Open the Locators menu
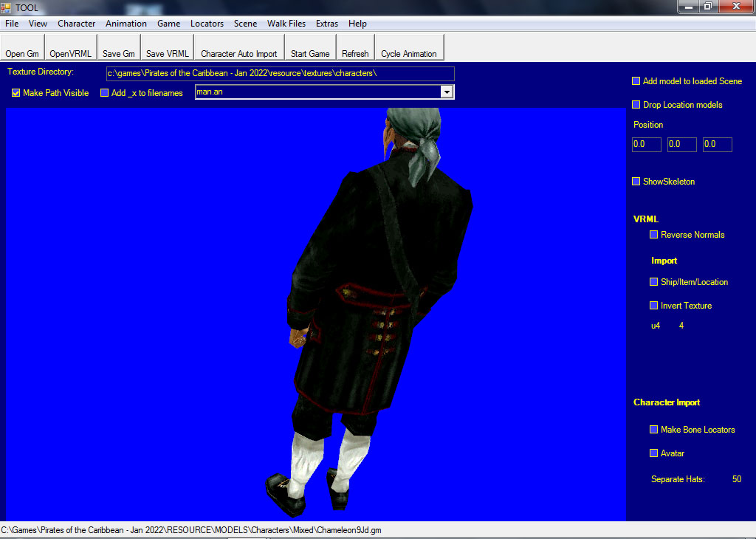This screenshot has height=539, width=756. (207, 24)
